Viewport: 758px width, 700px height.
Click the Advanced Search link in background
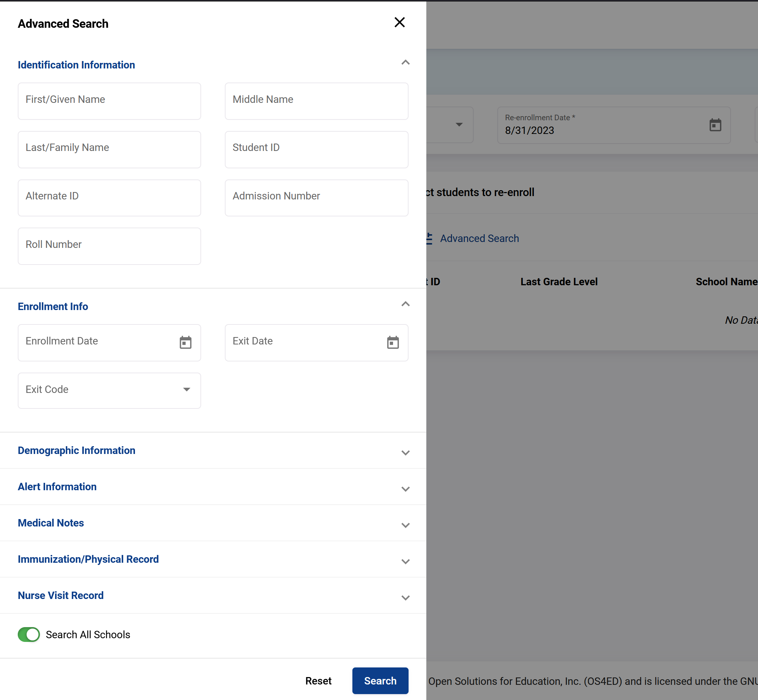click(x=479, y=238)
